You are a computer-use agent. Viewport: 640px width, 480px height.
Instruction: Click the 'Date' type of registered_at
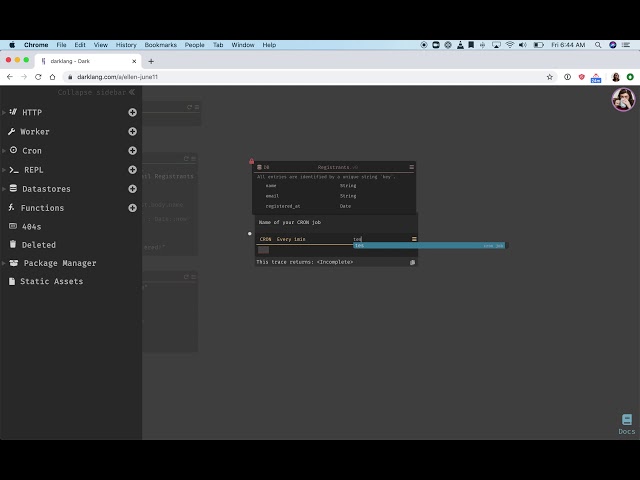[x=345, y=206]
